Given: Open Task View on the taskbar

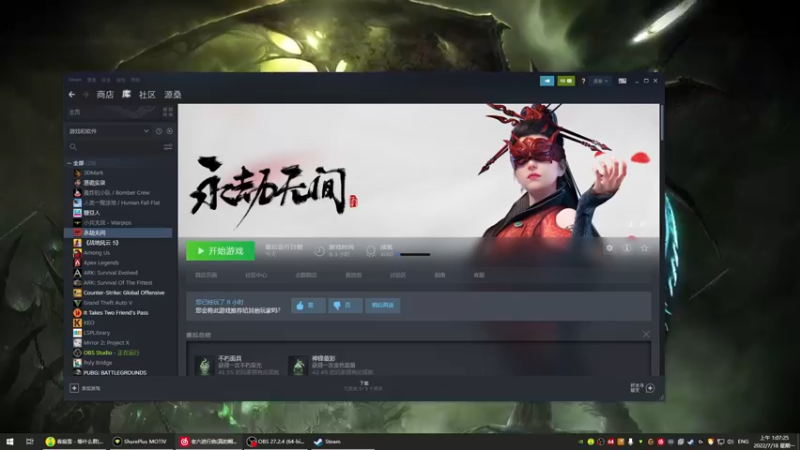Looking at the screenshot, I should (x=30, y=441).
